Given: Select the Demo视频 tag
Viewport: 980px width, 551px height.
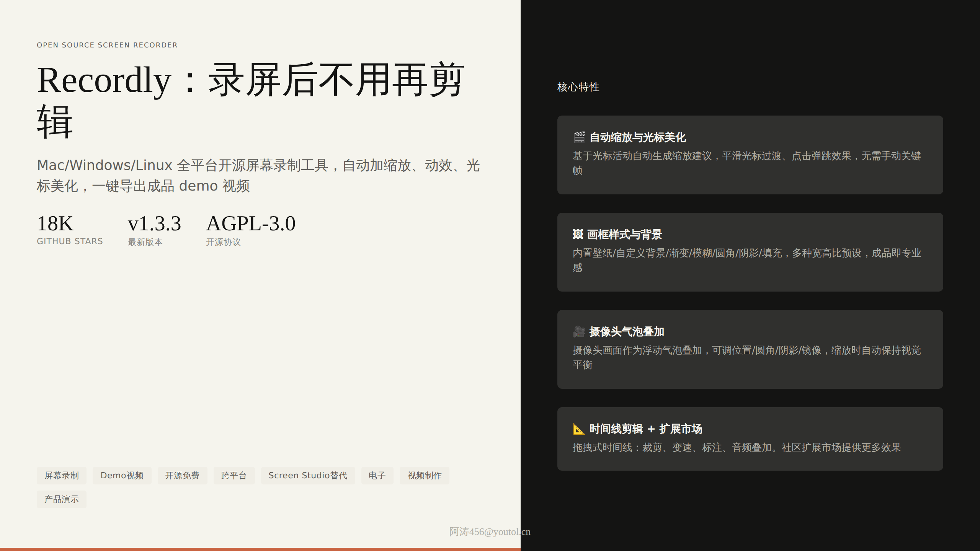Looking at the screenshot, I should 122,476.
